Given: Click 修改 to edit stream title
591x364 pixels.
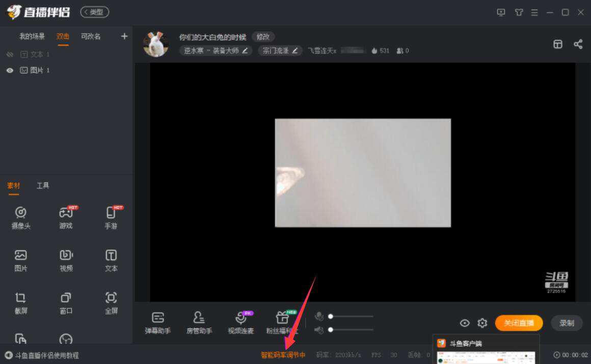Looking at the screenshot, I should click(x=263, y=37).
